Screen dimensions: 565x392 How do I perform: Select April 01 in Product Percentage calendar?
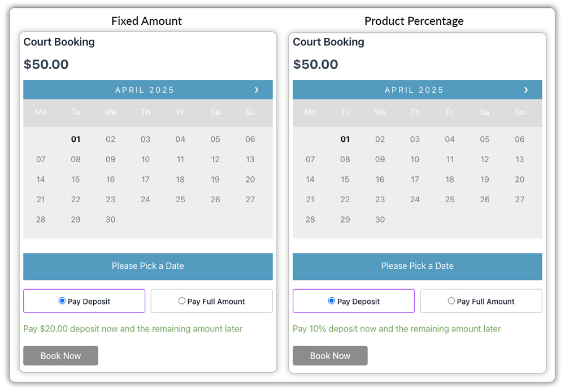coord(345,140)
